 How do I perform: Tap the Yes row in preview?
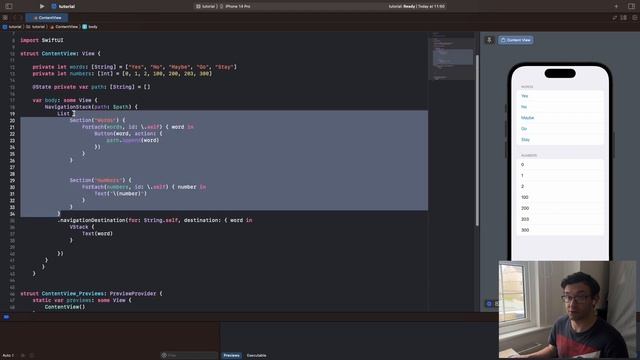[x=560, y=96]
